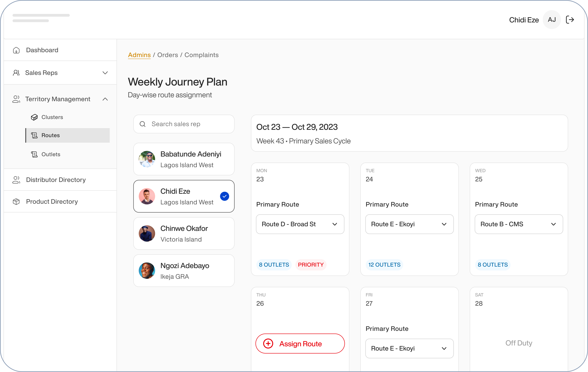Screen dimensions: 588x372
Task: Click the Complaints breadcrumb link
Action: pos(201,55)
